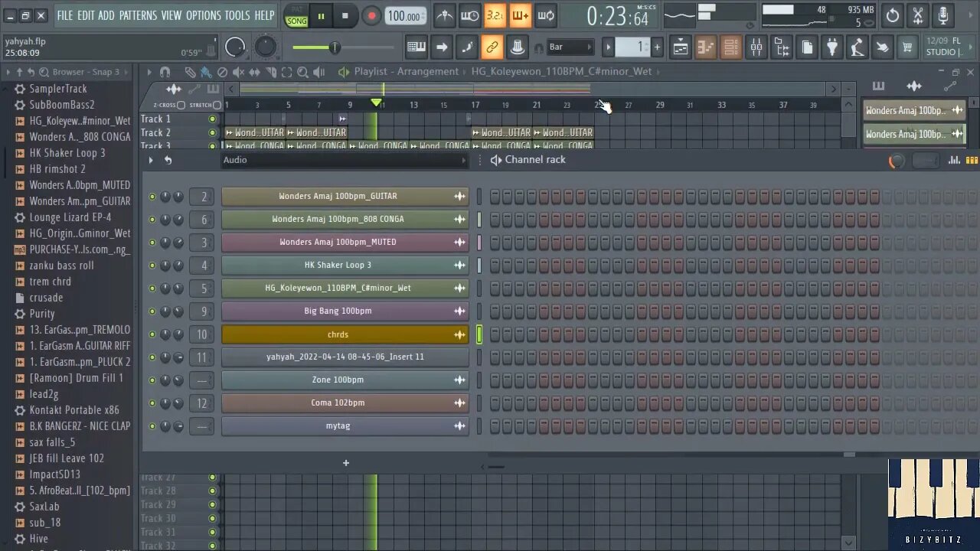Select the chrds channel button
The height and width of the screenshot is (551, 980).
338,334
